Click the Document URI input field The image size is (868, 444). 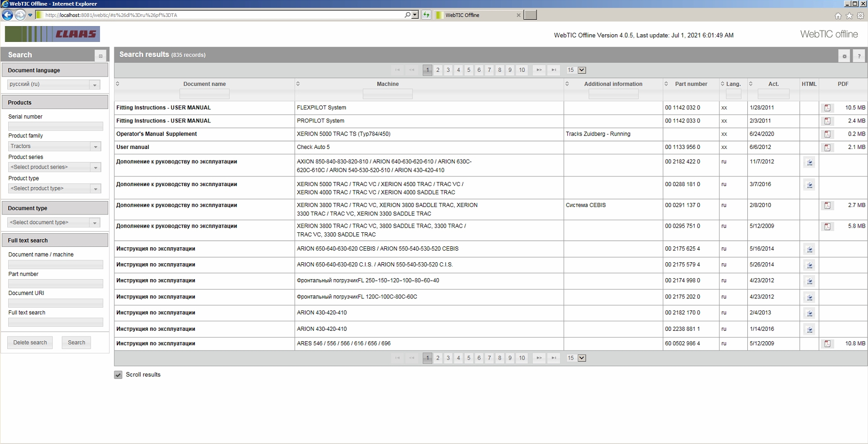click(x=55, y=303)
